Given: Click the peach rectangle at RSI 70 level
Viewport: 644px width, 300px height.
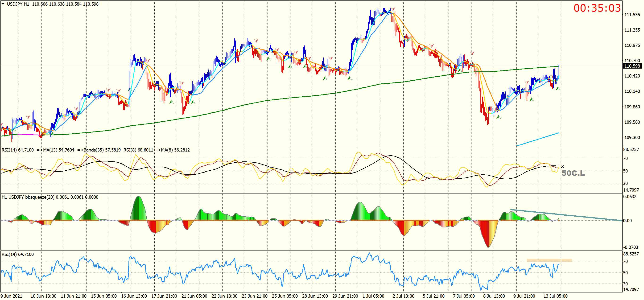Looking at the screenshot, I should [x=549, y=260].
